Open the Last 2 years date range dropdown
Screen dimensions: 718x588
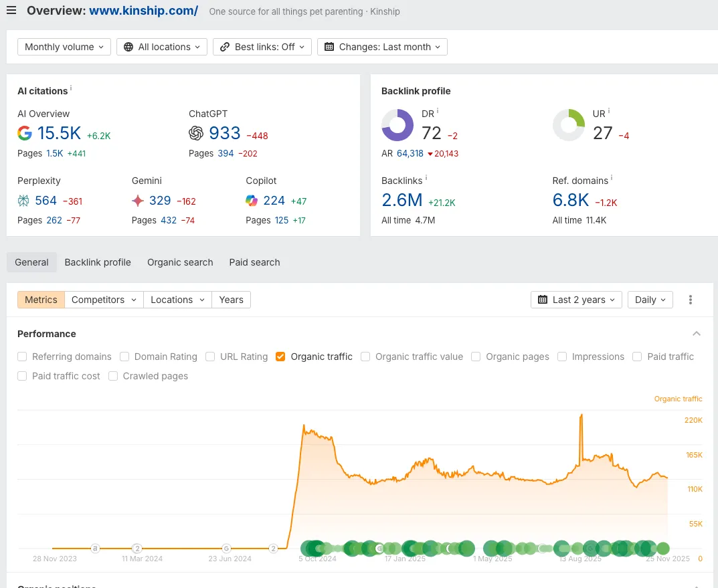pyautogui.click(x=576, y=300)
